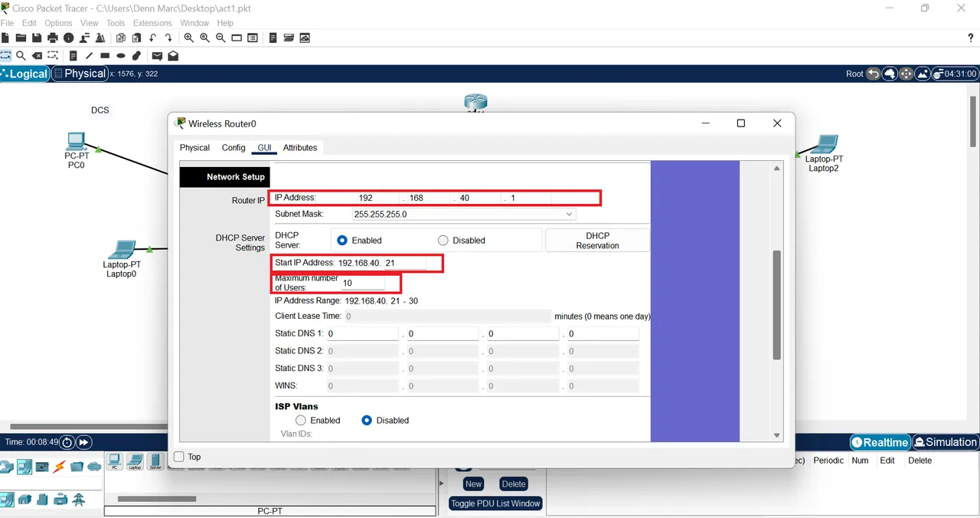Click the Fast Forward Time icon
980x518 pixels.
(x=84, y=442)
